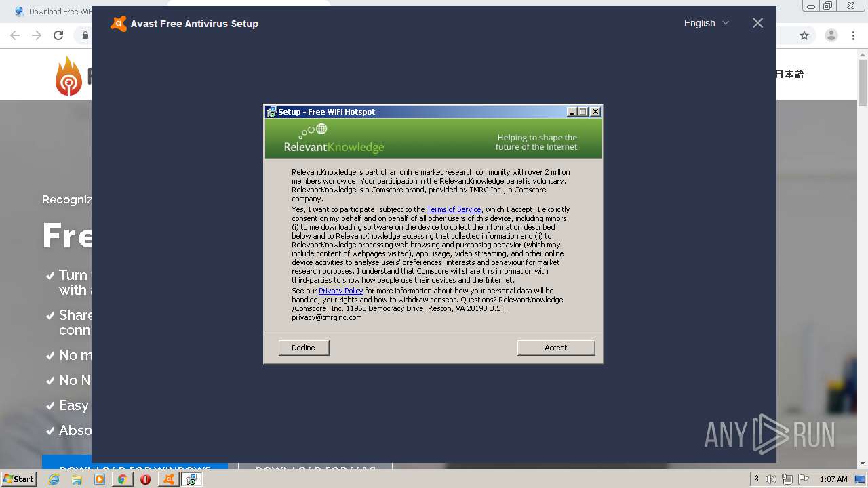Image resolution: width=868 pixels, height=488 pixels.
Task: Show hidden system tray icons
Action: click(757, 479)
